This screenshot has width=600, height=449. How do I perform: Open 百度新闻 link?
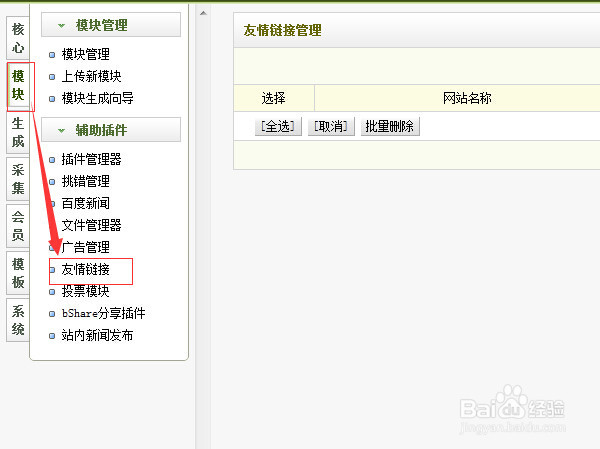86,203
